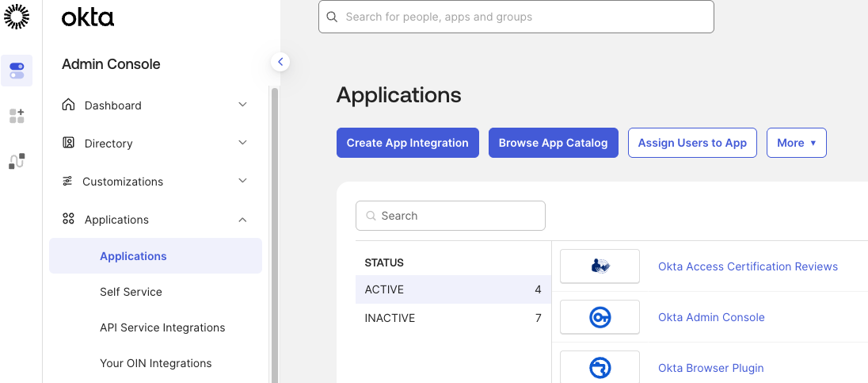Click the STATUS filter heading
868x383 pixels.
[x=384, y=262]
